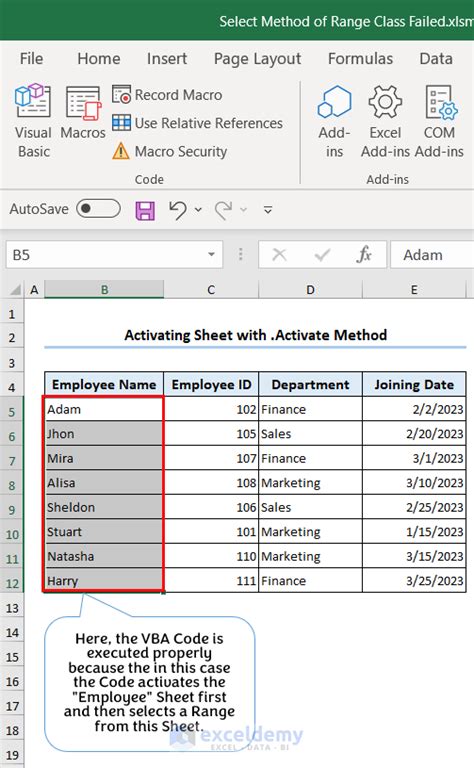Image resolution: width=474 pixels, height=768 pixels.
Task: Toggle the AutoSave switch
Action: (98, 209)
